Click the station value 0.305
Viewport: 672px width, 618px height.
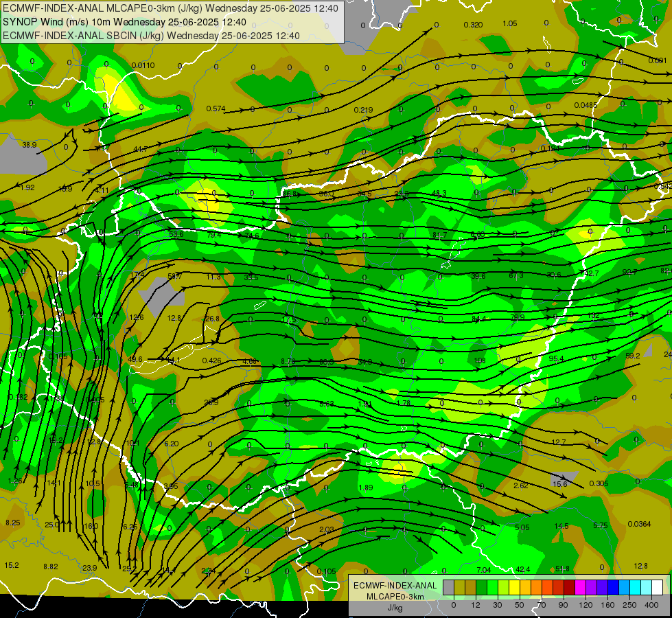tap(599, 483)
